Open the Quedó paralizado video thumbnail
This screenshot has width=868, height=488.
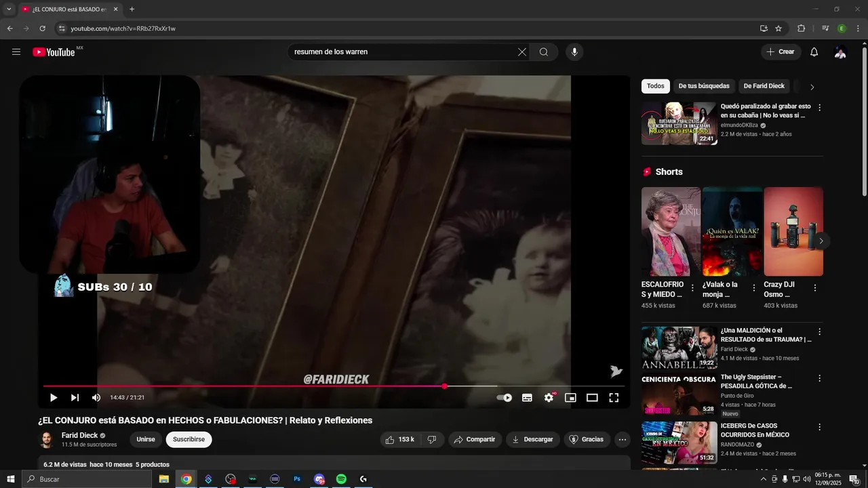pos(679,123)
